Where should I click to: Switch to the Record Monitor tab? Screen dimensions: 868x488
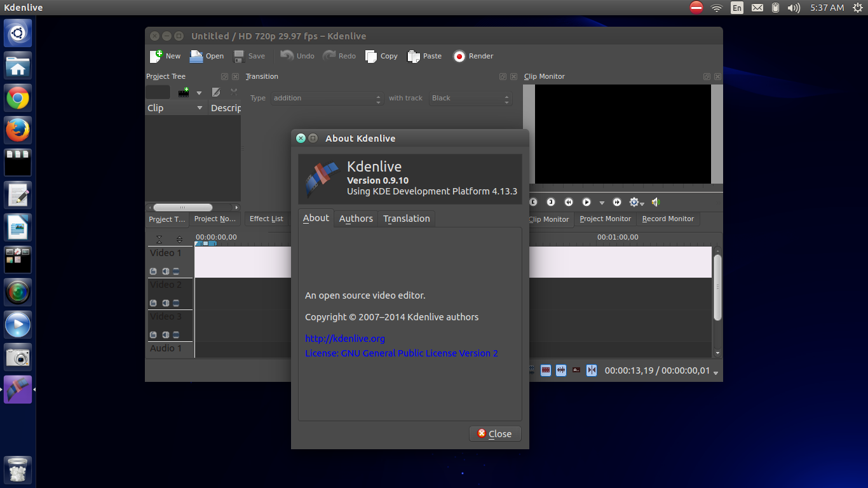pos(668,219)
